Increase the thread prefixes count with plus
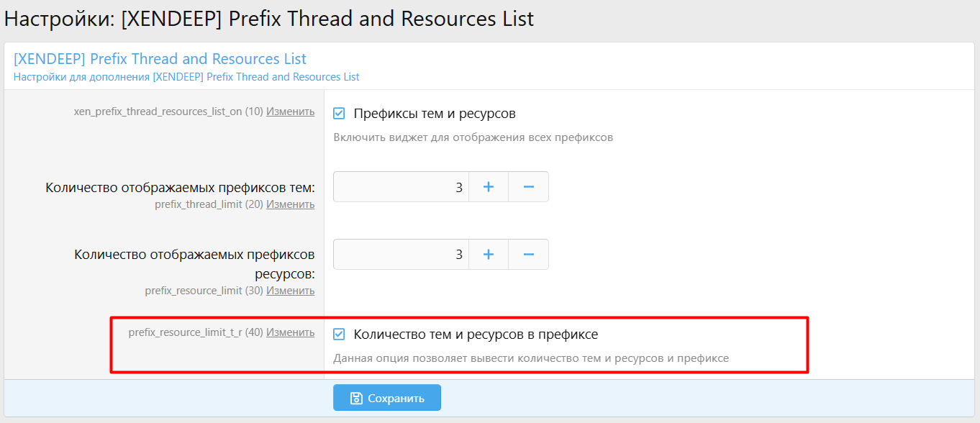The image size is (980, 423). click(489, 187)
